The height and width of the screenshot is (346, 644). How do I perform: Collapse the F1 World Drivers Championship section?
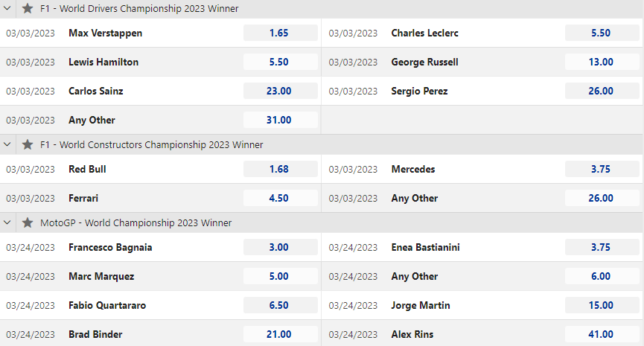tap(8, 8)
